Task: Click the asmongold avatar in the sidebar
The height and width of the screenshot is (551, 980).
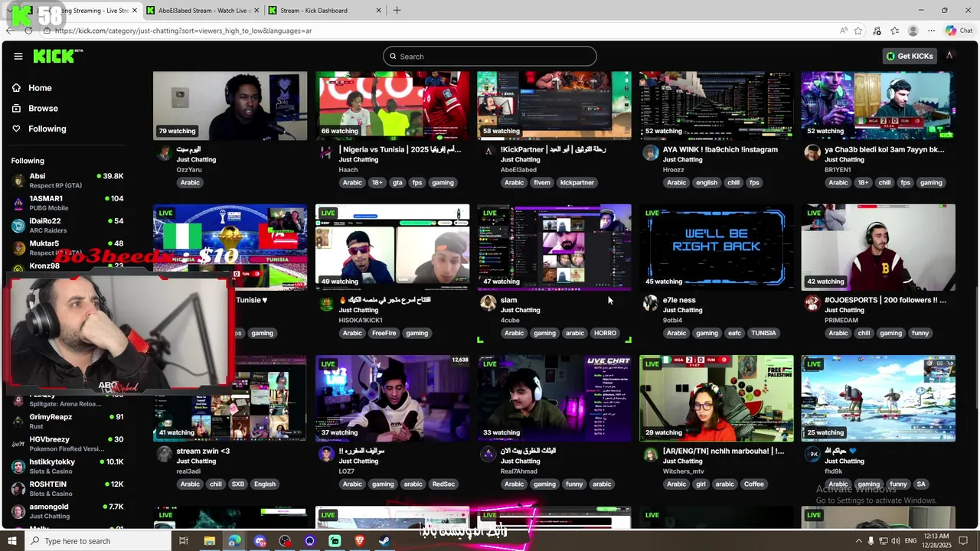Action: pos(18,511)
